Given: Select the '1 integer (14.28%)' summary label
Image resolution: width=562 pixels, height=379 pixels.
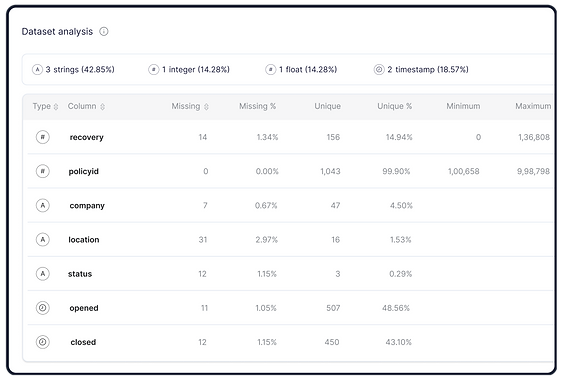Looking at the screenshot, I should pos(196,69).
